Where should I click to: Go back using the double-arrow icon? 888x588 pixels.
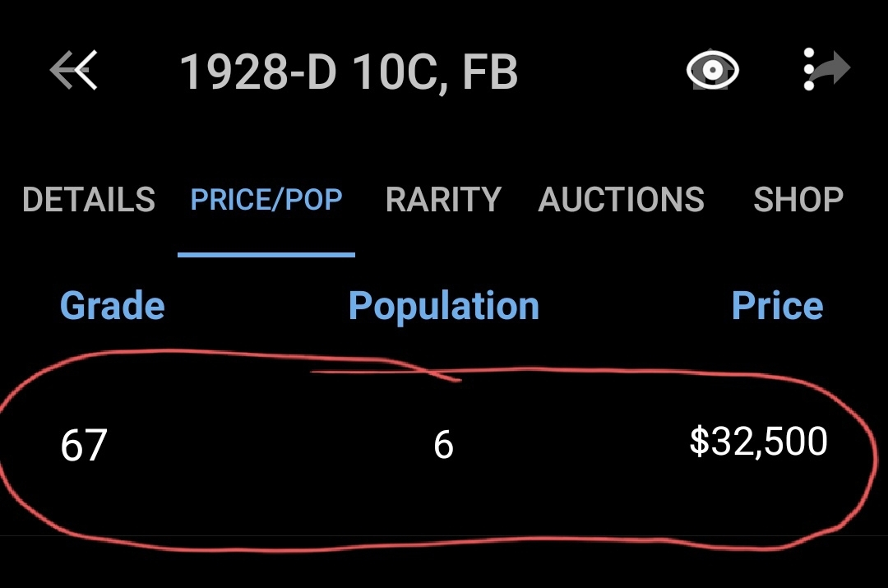[x=74, y=70]
